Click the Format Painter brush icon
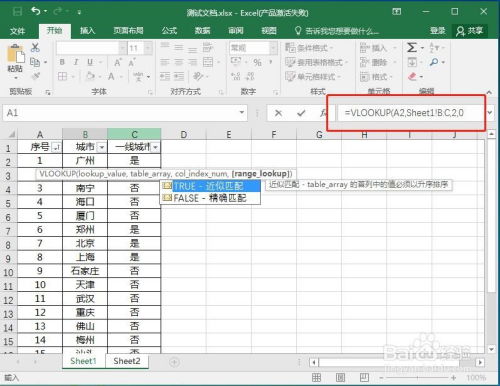 [x=35, y=76]
